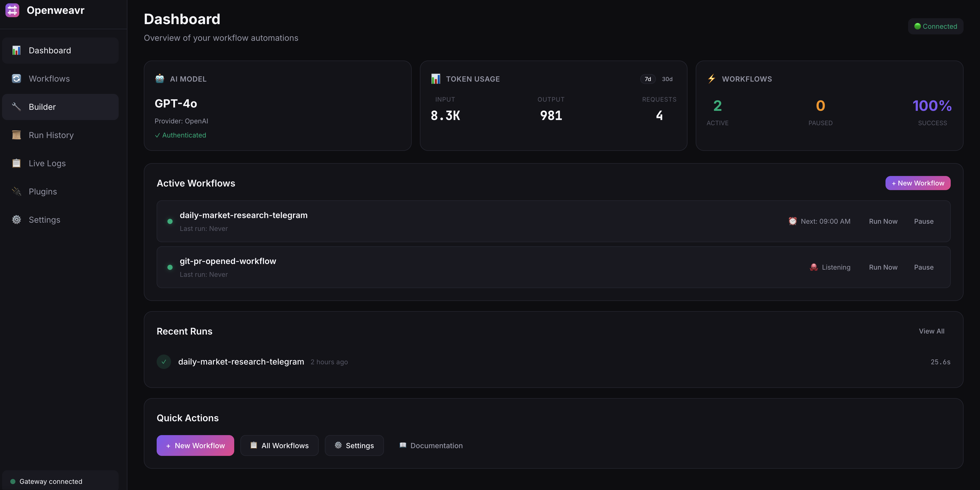Click the Run History scroll icon
The width and height of the screenshot is (980, 490).
16,135
